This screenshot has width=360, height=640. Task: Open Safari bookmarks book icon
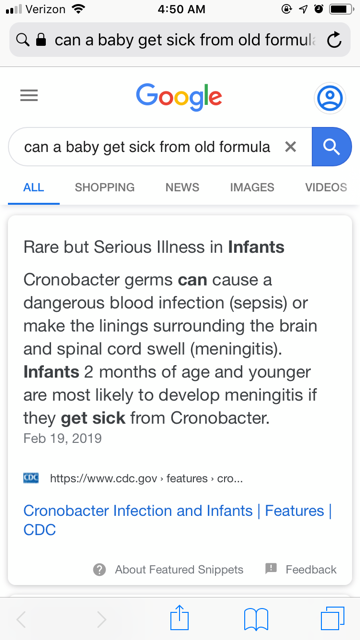[x=256, y=620]
